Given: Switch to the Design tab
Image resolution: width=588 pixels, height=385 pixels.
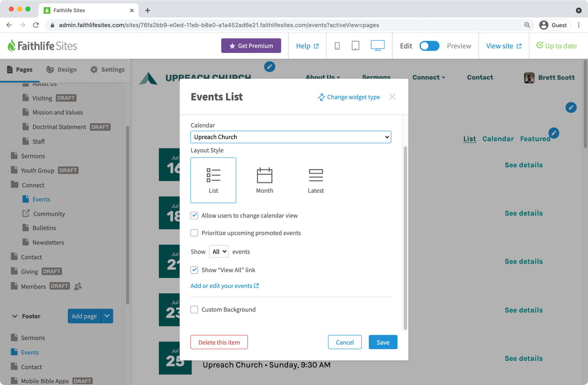Looking at the screenshot, I should (62, 70).
